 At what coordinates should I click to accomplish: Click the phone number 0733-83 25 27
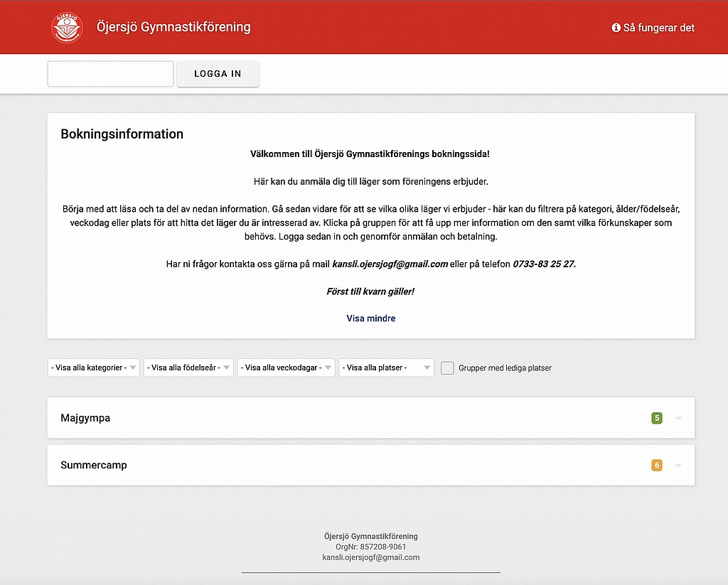[x=544, y=264]
